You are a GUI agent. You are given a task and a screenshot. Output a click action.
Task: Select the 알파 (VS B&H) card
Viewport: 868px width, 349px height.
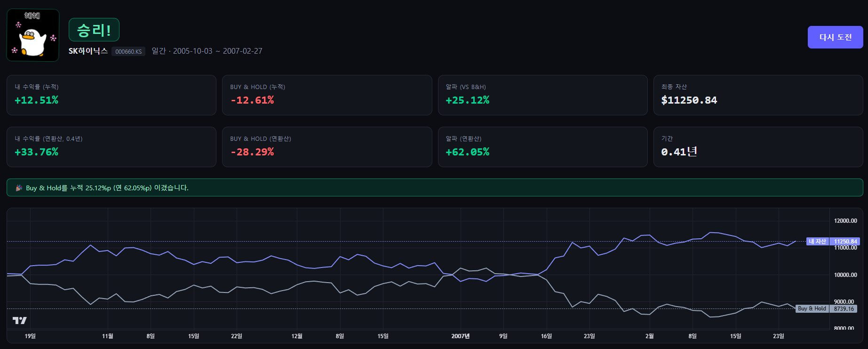pos(542,95)
